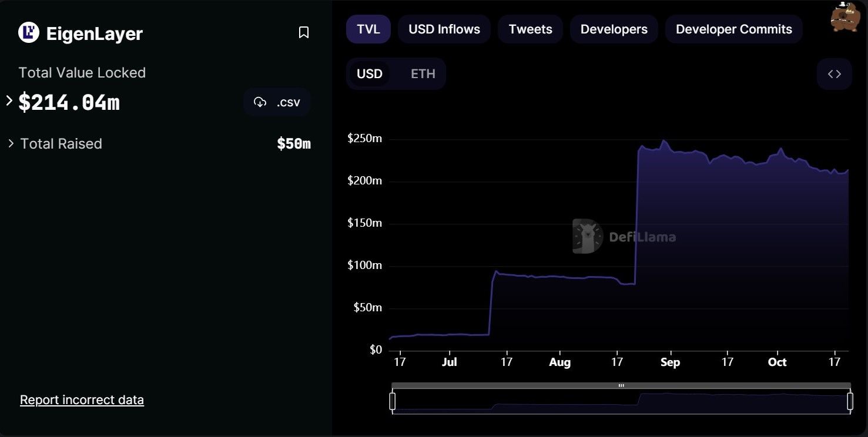Viewport: 868px width, 437px height.
Task: Open the embed chart code icon
Action: pos(834,74)
